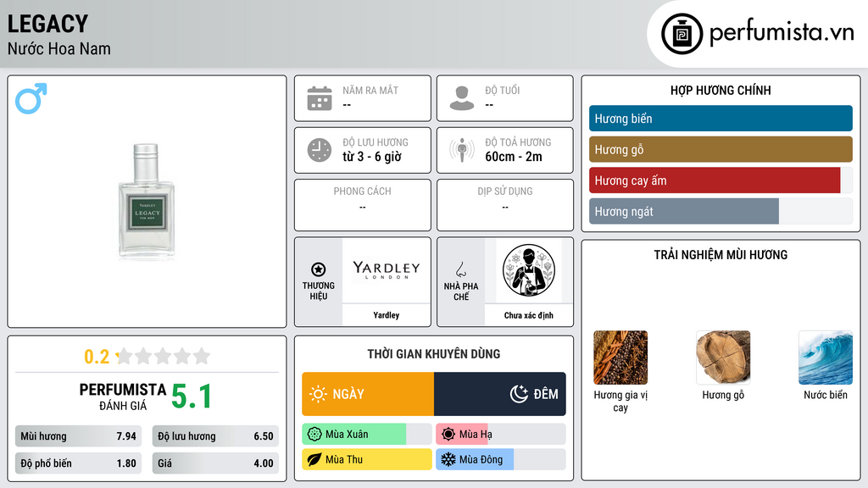Click the green 5.1 Perfumista score

point(192,396)
